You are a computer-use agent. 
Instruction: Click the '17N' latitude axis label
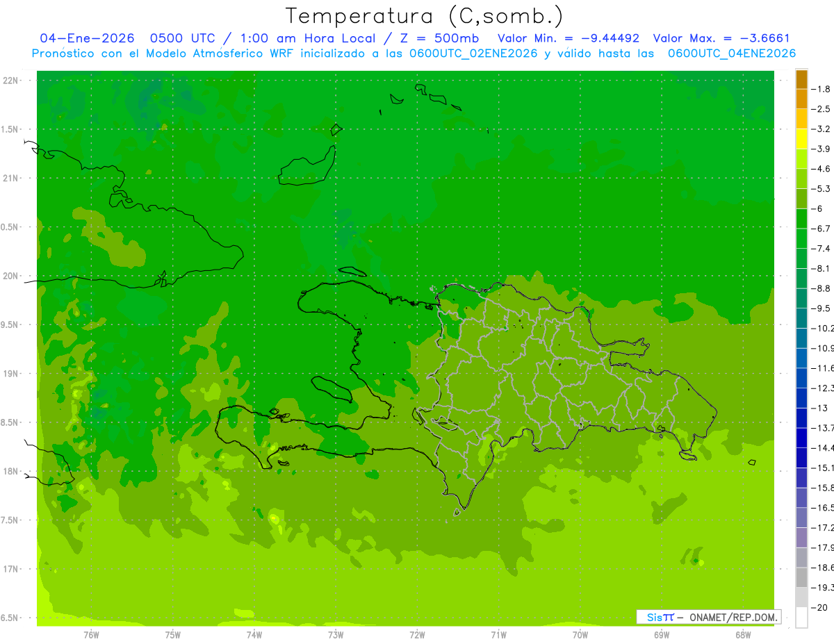11,569
